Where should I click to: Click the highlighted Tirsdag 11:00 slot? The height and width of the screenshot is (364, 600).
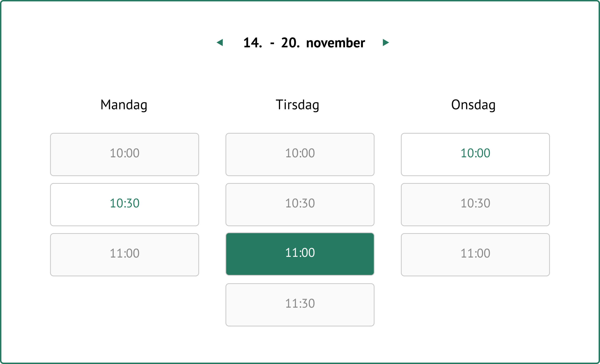click(x=300, y=254)
